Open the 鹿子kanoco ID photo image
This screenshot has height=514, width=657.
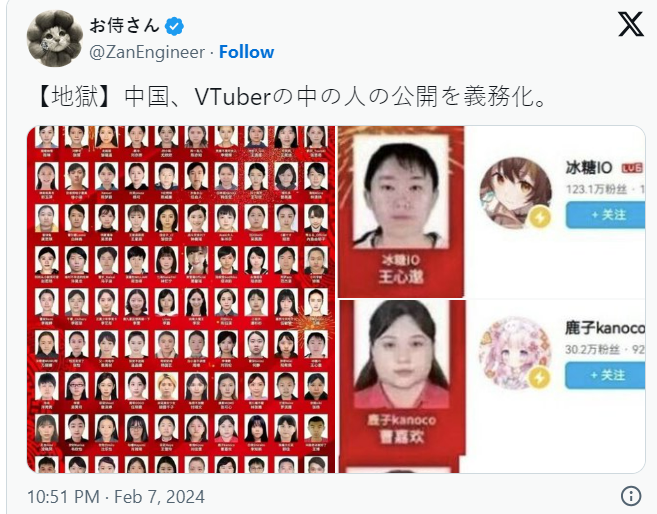point(402,377)
